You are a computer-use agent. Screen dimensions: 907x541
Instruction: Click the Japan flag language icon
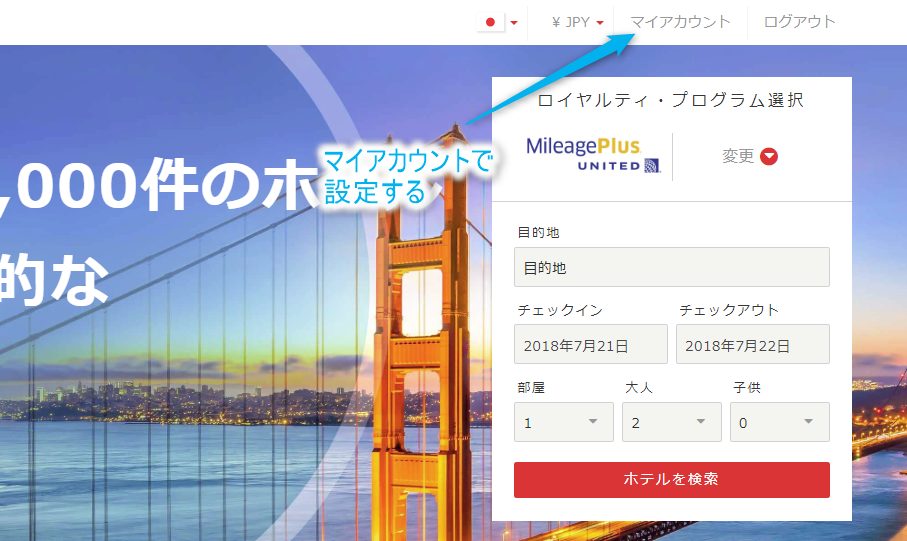(490, 22)
